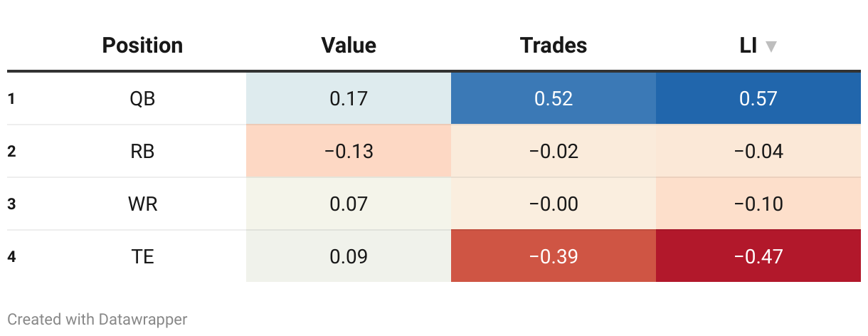
Task: Click the LI column header text
Action: [x=748, y=46]
